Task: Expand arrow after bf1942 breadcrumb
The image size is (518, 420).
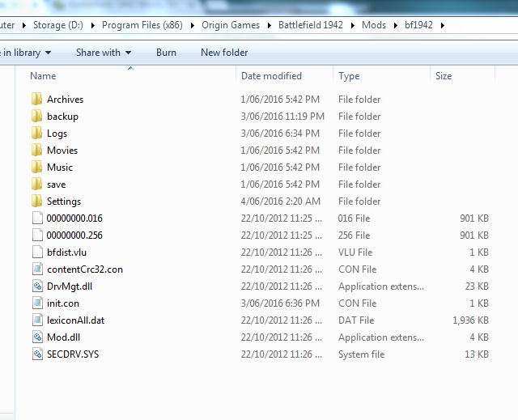Action: [443, 25]
